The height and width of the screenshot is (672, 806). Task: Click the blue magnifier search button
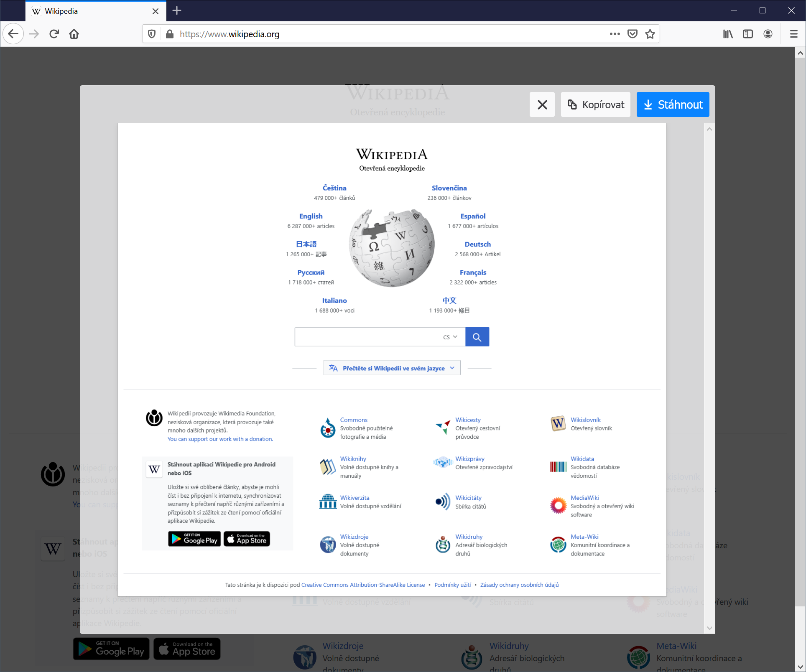pos(477,337)
